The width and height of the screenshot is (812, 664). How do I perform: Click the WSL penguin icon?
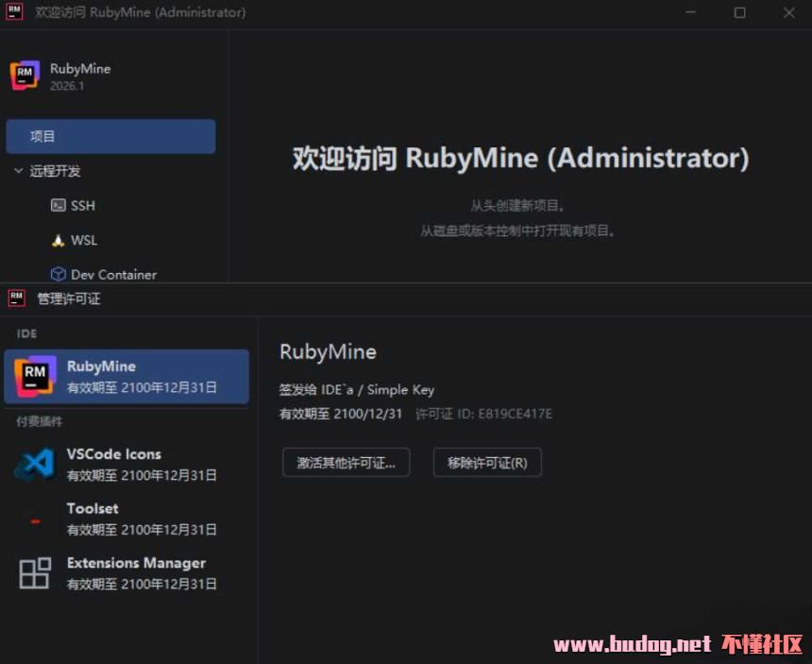tap(58, 240)
